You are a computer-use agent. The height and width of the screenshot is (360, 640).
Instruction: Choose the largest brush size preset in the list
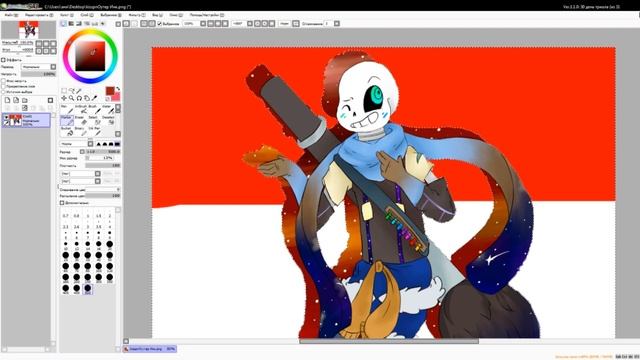coord(87,289)
